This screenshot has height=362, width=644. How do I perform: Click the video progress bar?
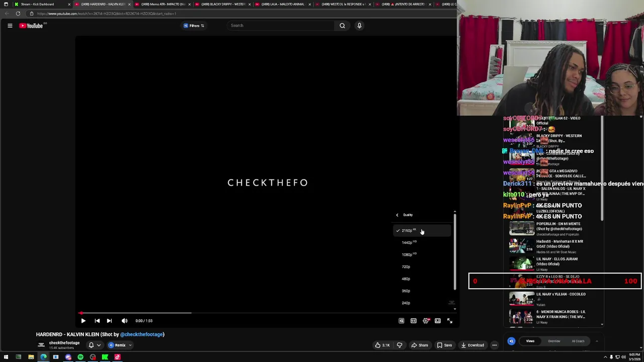[x=267, y=313]
